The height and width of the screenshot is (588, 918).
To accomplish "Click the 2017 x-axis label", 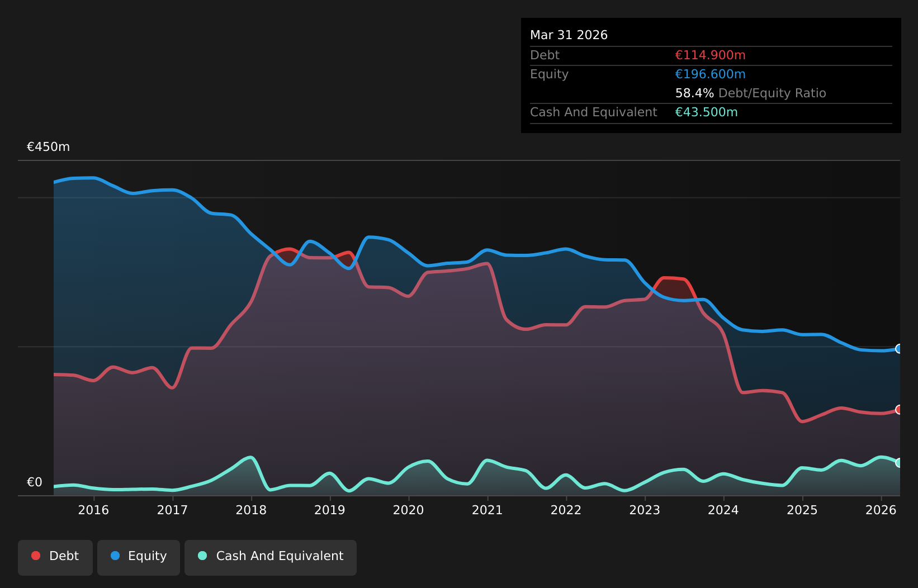I will click(x=172, y=510).
